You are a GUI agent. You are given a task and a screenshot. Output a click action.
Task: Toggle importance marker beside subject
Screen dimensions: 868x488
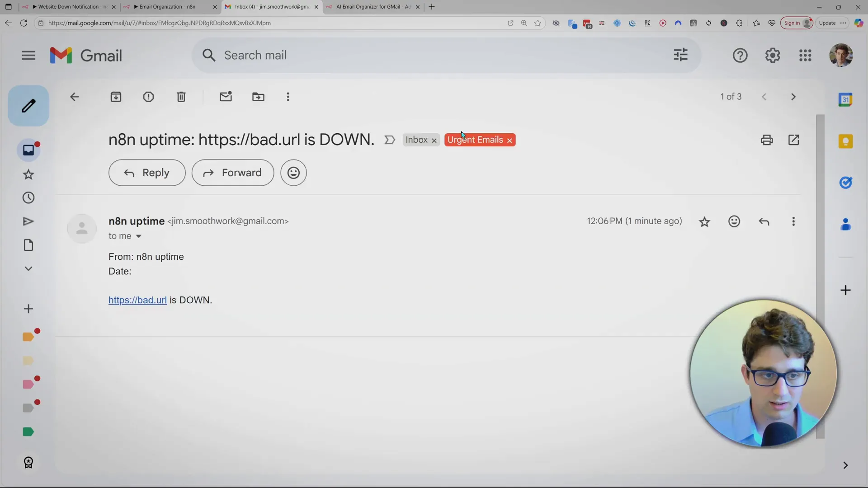[389, 140]
